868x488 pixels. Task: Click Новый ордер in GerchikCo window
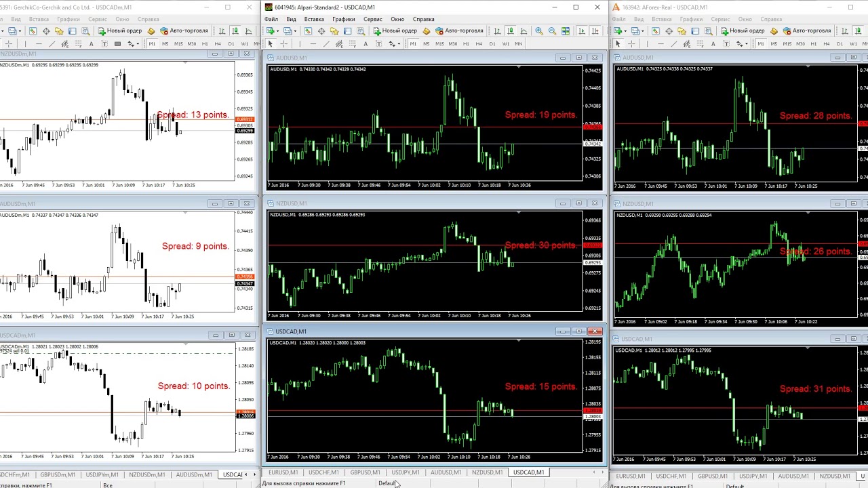click(120, 30)
